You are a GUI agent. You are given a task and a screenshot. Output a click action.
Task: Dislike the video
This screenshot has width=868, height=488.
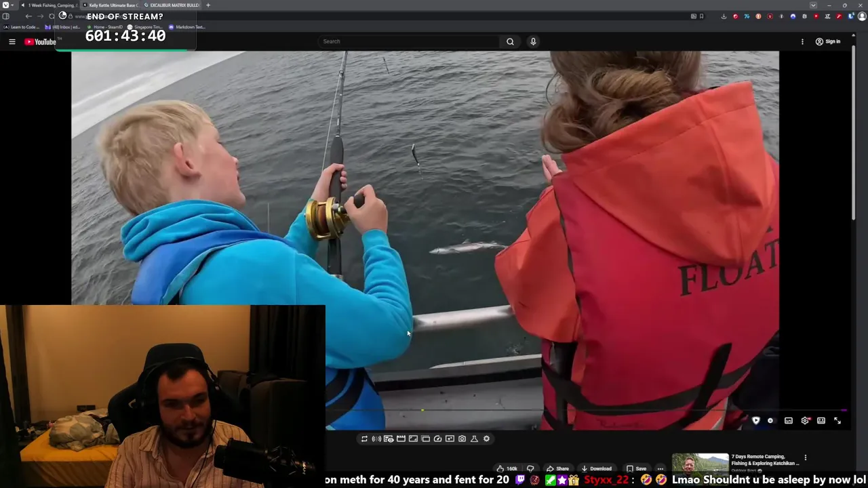point(530,468)
